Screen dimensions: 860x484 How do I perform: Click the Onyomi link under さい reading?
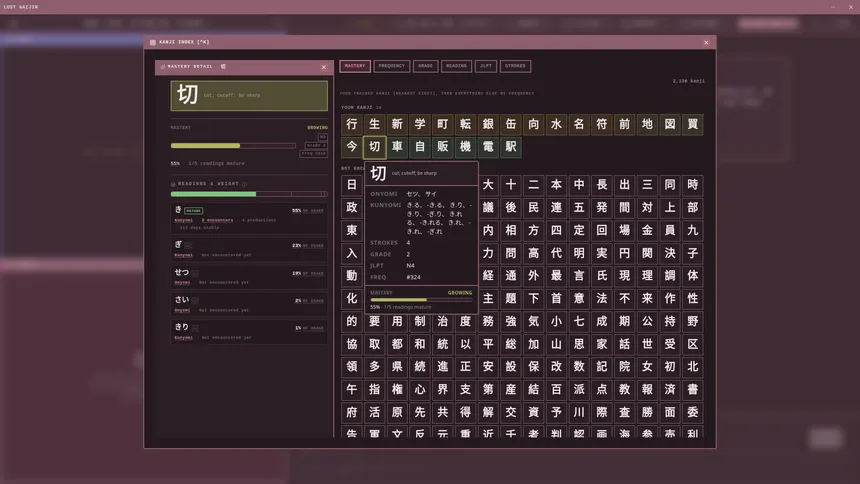[x=182, y=310]
